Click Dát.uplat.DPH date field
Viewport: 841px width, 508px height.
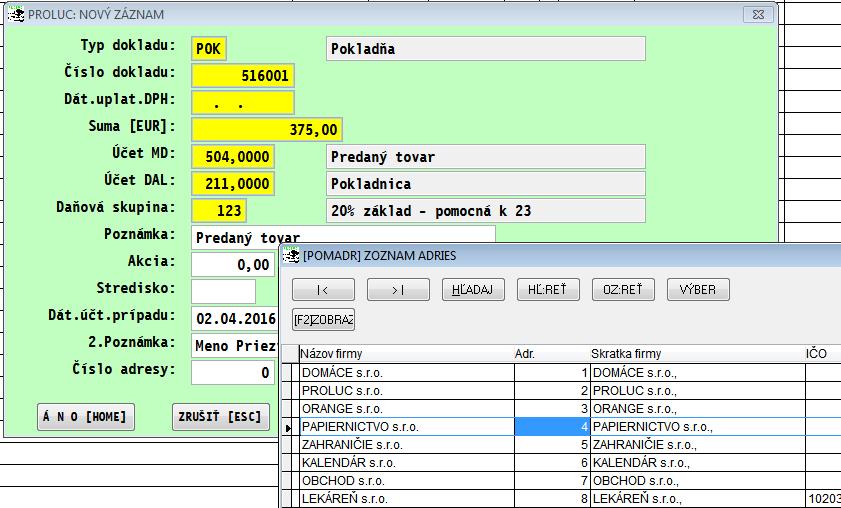tap(242, 102)
